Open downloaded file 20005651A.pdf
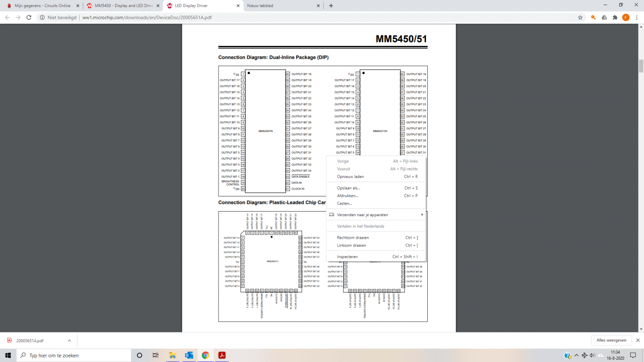 tap(30, 341)
